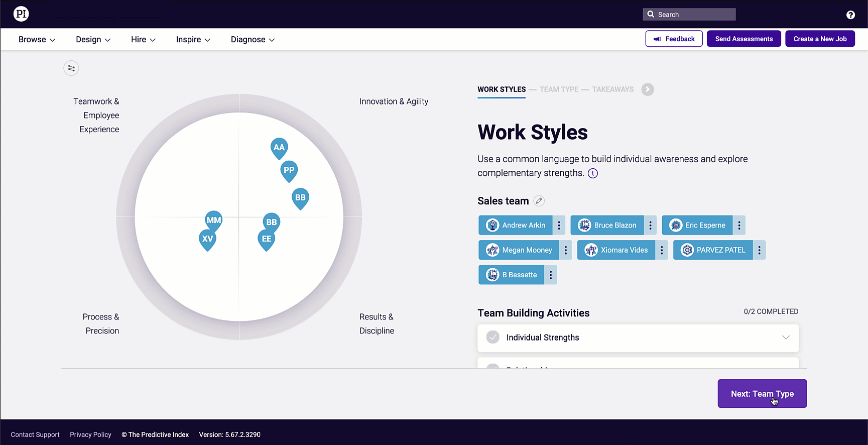Image resolution: width=868 pixels, height=445 pixels.
Task: Click the search magnifier icon
Action: [x=651, y=14]
